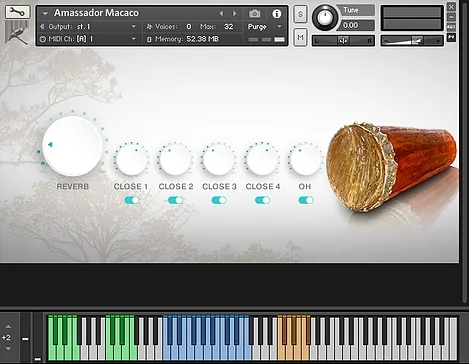The width and height of the screenshot is (469, 364).
Task: Click the output speaker icon beside Output
Action: 42,26
